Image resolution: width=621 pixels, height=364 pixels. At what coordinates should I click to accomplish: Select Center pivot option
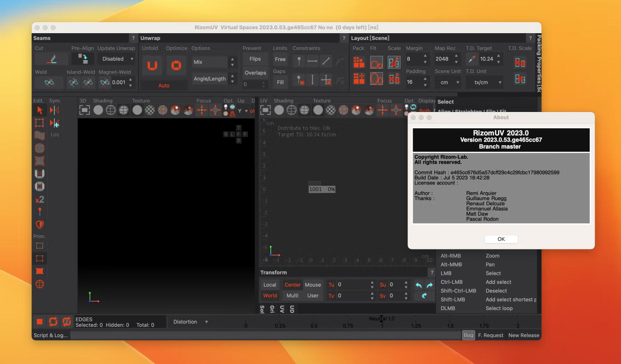pyautogui.click(x=292, y=285)
